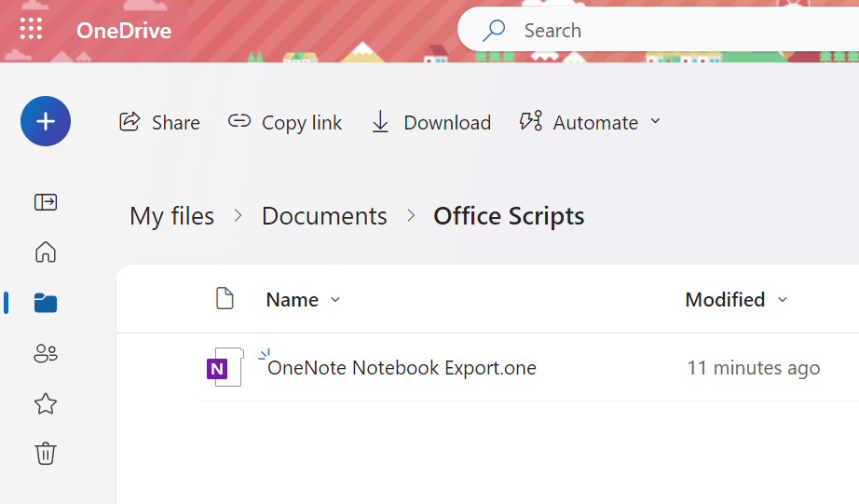Open Favorites star in the sidebar
The width and height of the screenshot is (859, 504).
click(46, 403)
